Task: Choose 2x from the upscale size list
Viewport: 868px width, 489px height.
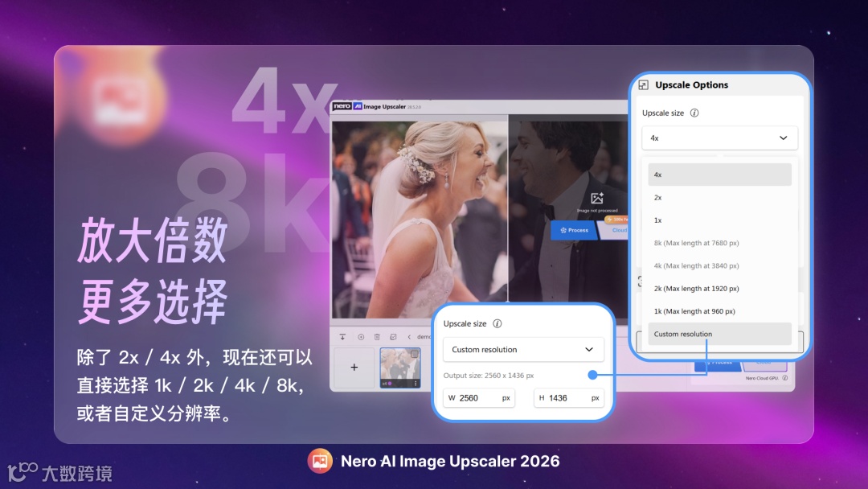Action: pos(719,197)
